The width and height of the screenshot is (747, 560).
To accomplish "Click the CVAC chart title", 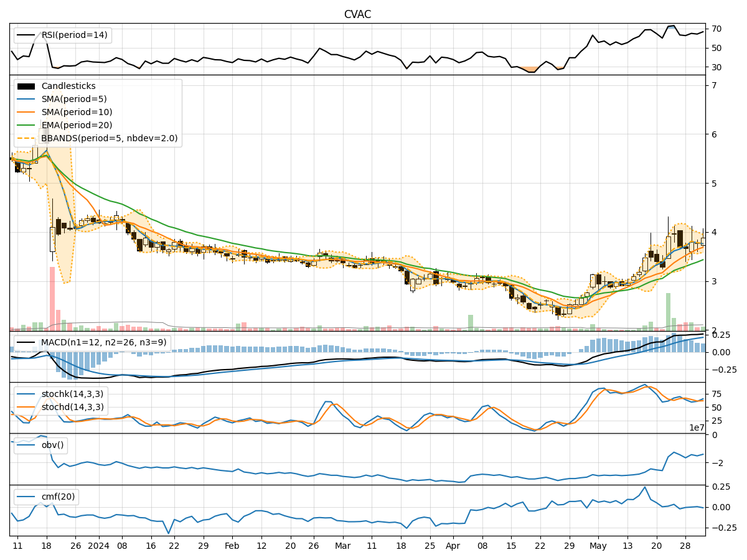I will pos(357,14).
